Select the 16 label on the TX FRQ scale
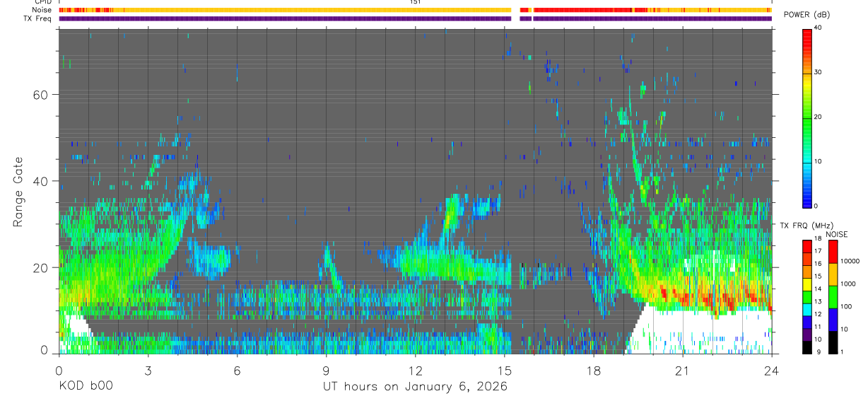Viewport: 868px width, 401px height. (819, 264)
